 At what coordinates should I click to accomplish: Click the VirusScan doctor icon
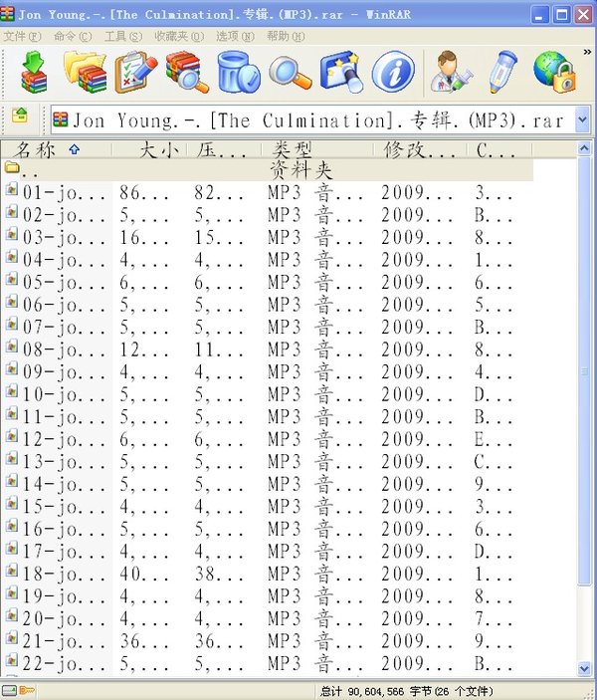coord(451,72)
